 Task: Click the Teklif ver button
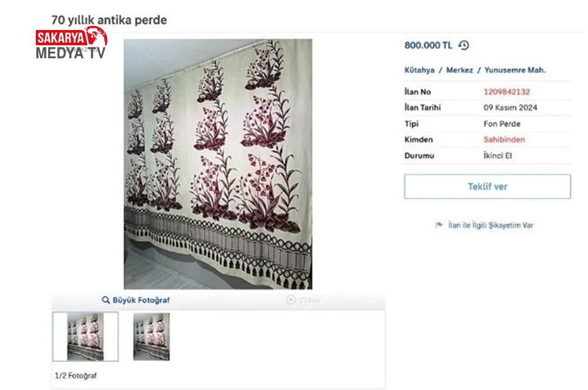pos(487,186)
